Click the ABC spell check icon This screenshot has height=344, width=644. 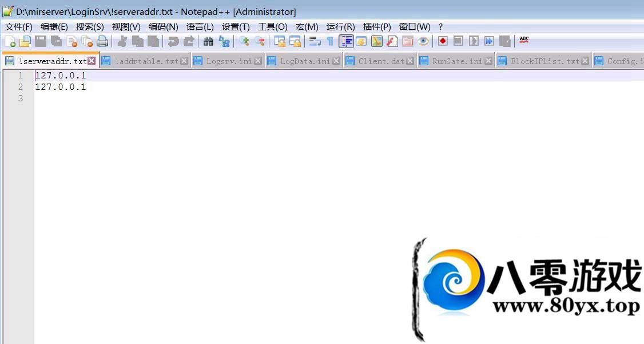coord(524,40)
